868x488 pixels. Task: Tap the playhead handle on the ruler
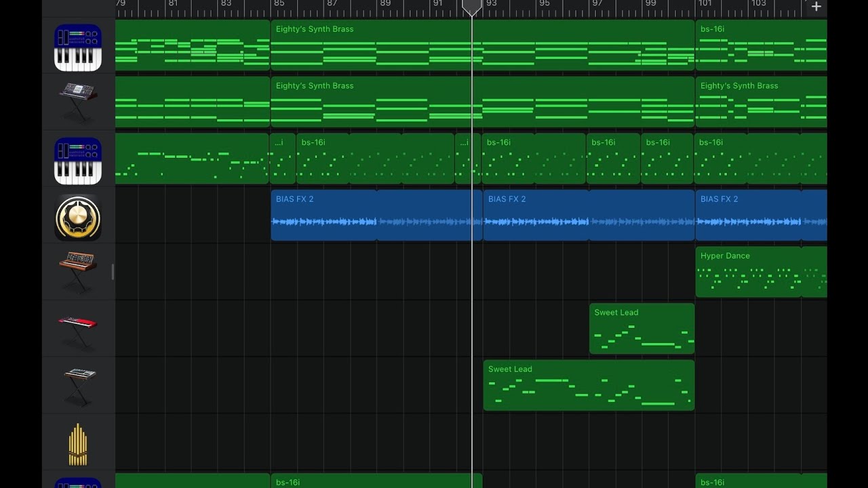[x=472, y=7]
